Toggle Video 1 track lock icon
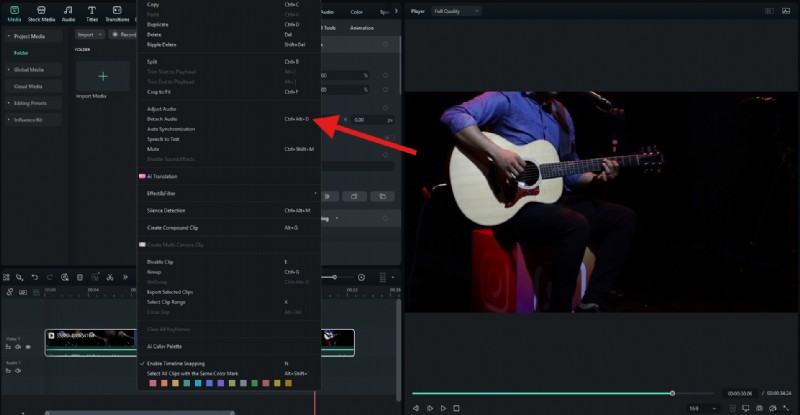This screenshot has height=415, width=800. [x=8, y=347]
